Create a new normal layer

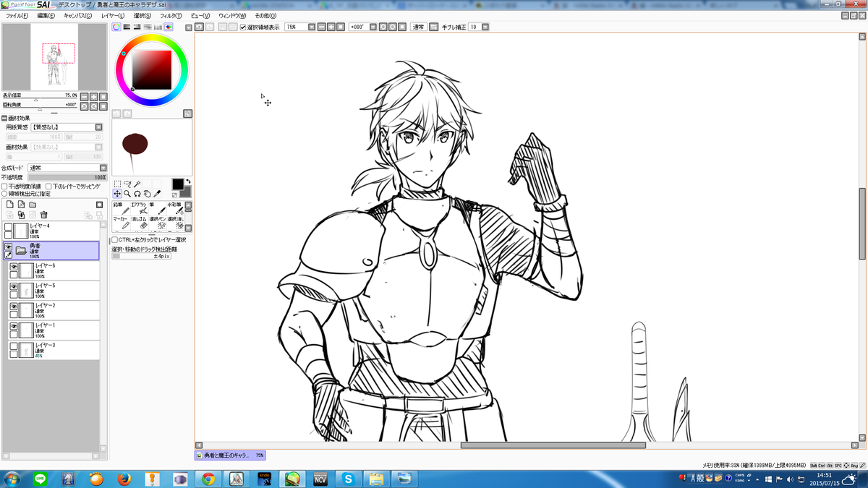[x=9, y=205]
